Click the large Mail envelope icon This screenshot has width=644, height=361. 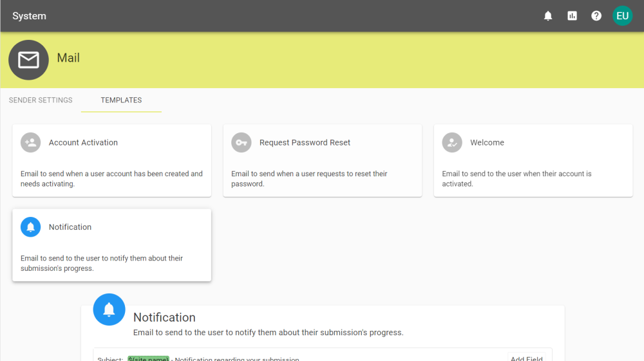click(28, 60)
